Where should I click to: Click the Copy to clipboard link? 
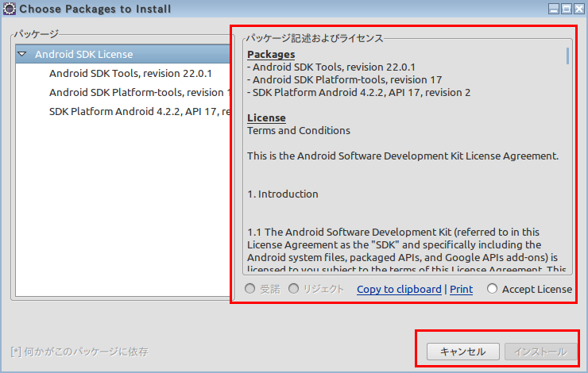[x=399, y=289]
